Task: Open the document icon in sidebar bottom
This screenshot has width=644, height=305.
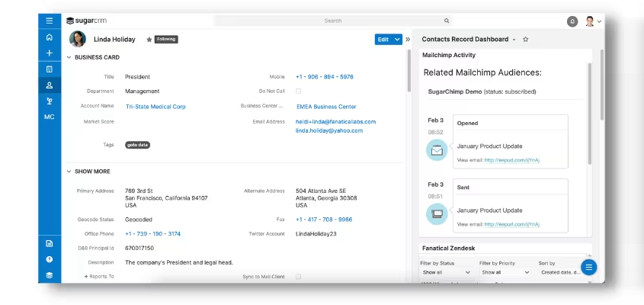Action: pos(50,243)
